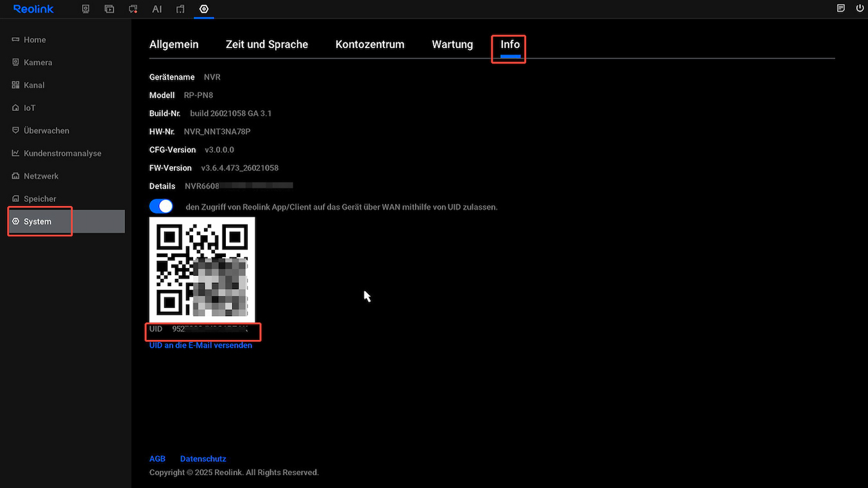Click the UID value starting with 952
The width and height of the screenshot is (868, 488).
click(210, 329)
